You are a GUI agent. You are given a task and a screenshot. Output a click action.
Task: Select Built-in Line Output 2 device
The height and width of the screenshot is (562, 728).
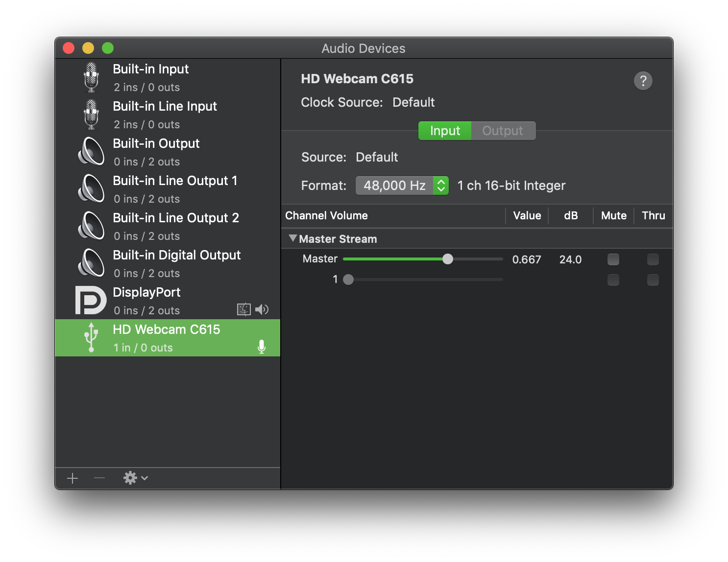coord(168,226)
